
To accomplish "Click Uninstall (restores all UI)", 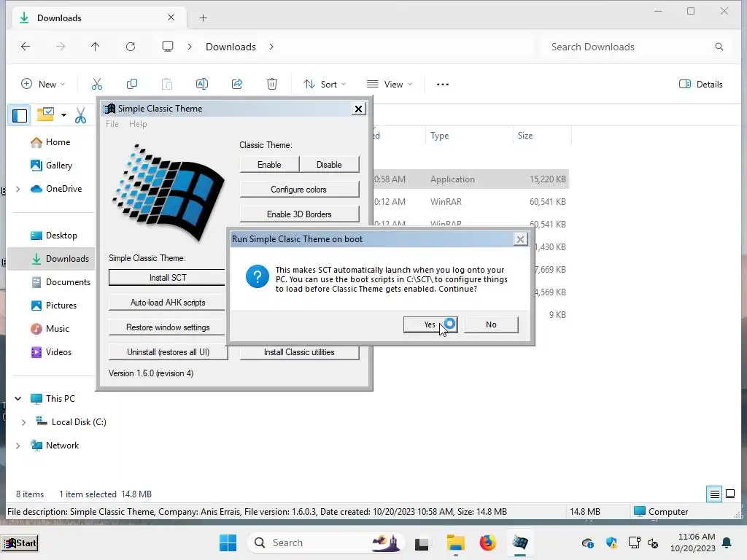I will 168,352.
